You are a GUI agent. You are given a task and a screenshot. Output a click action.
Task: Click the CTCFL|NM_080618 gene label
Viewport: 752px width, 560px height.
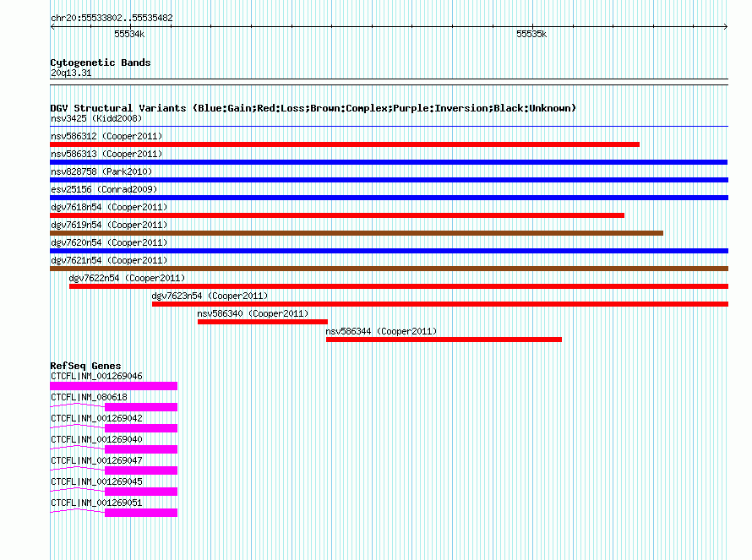click(89, 397)
